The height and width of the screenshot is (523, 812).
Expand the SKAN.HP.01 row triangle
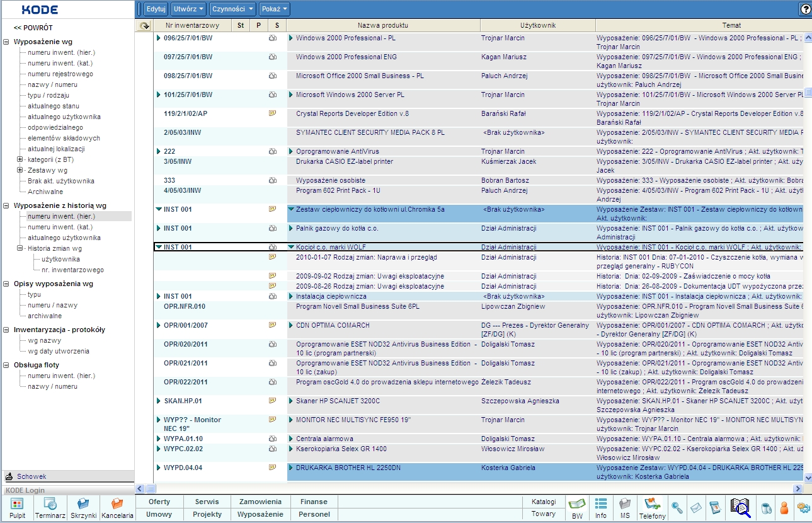click(159, 401)
